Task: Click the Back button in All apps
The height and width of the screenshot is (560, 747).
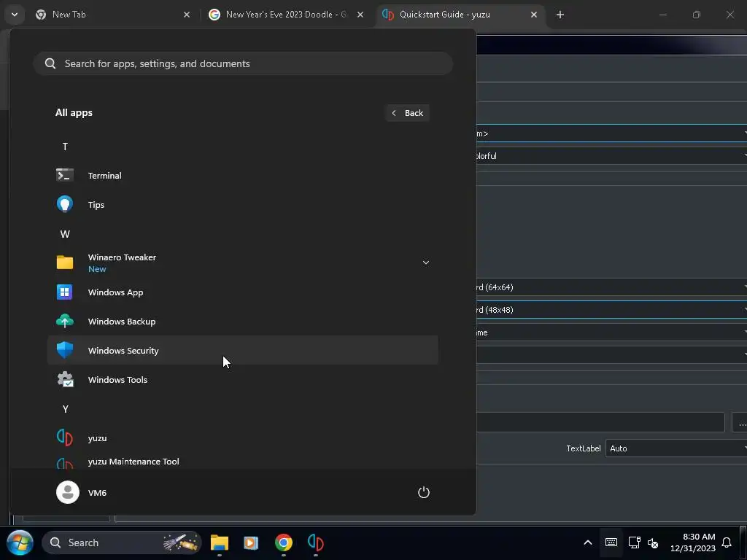Action: tap(407, 113)
